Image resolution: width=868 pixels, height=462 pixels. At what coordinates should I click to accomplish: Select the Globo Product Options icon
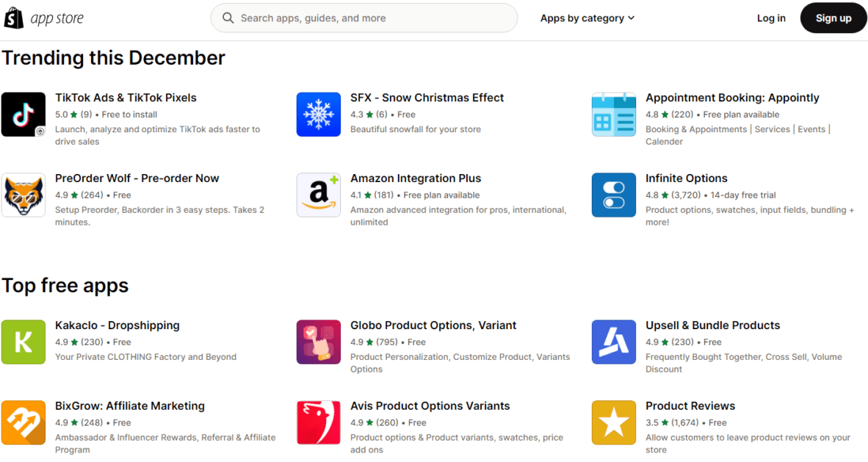click(319, 342)
